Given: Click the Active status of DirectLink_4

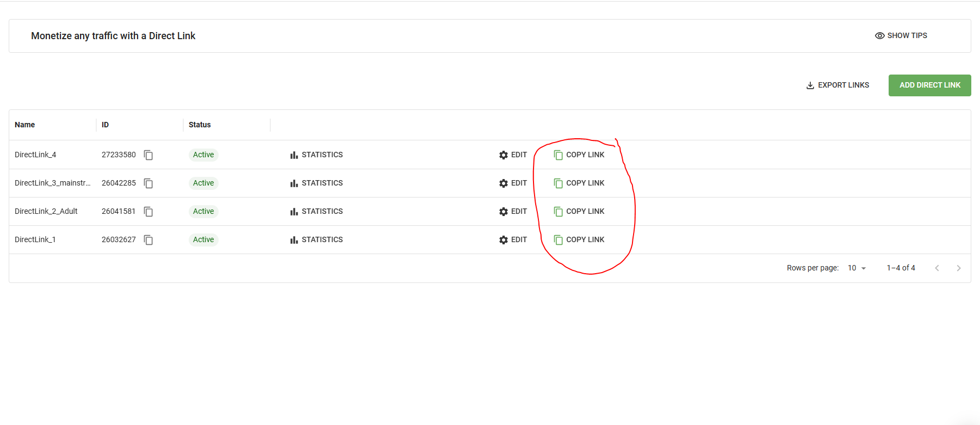Looking at the screenshot, I should coord(203,155).
